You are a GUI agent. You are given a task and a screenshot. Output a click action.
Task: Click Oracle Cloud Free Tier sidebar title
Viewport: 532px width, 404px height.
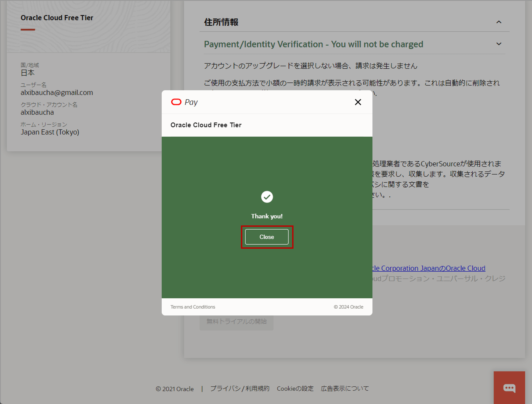(57, 18)
